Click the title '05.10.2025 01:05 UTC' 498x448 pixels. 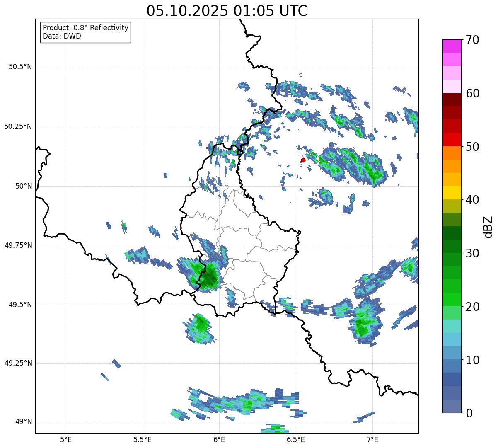[x=227, y=10]
